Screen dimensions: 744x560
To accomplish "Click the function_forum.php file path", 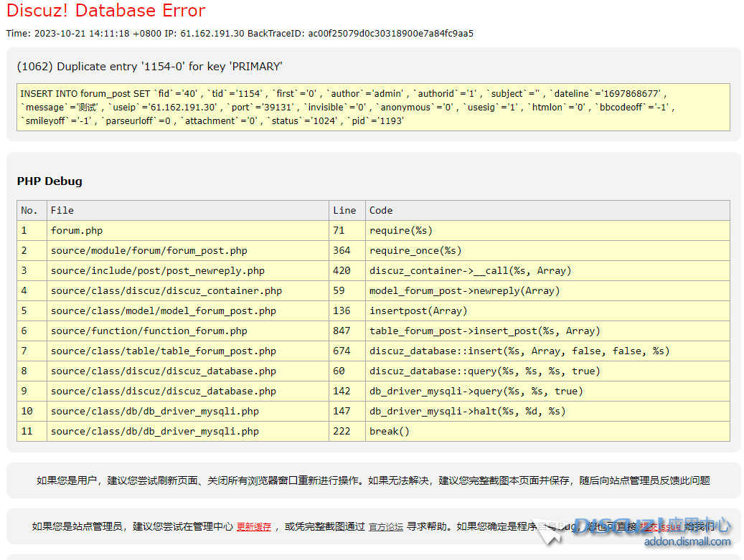I will (149, 331).
